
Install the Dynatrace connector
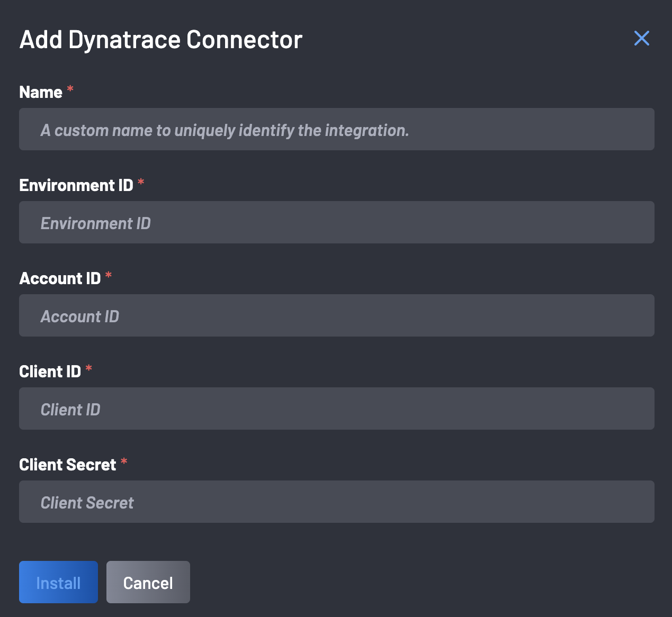(58, 582)
